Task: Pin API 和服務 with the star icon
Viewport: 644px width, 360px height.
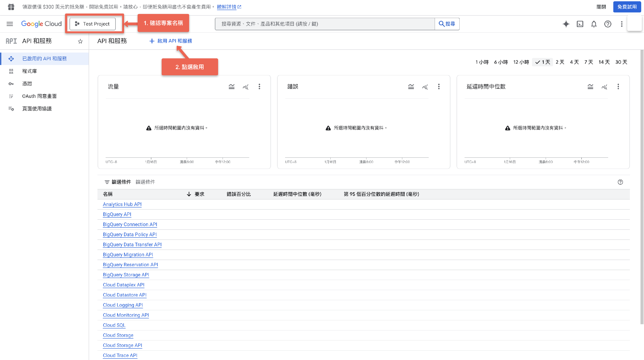Action: click(80, 41)
